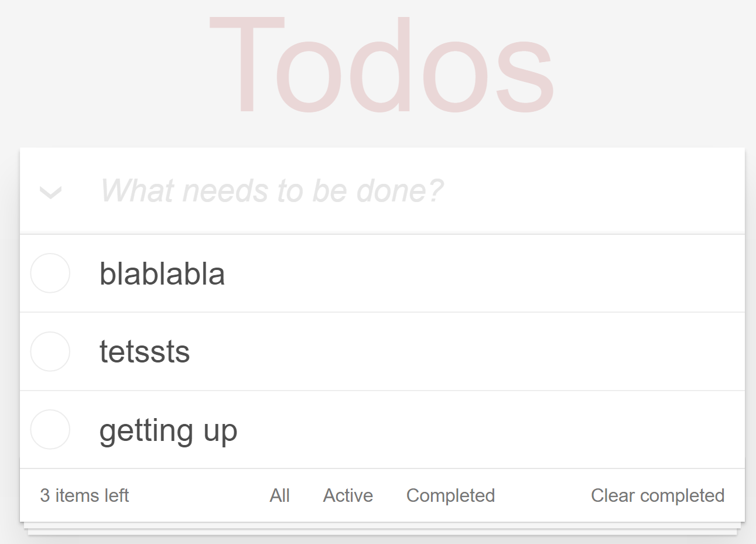This screenshot has height=544, width=756.
Task: Click the toggle-all chevron icon
Action: pos(50,192)
